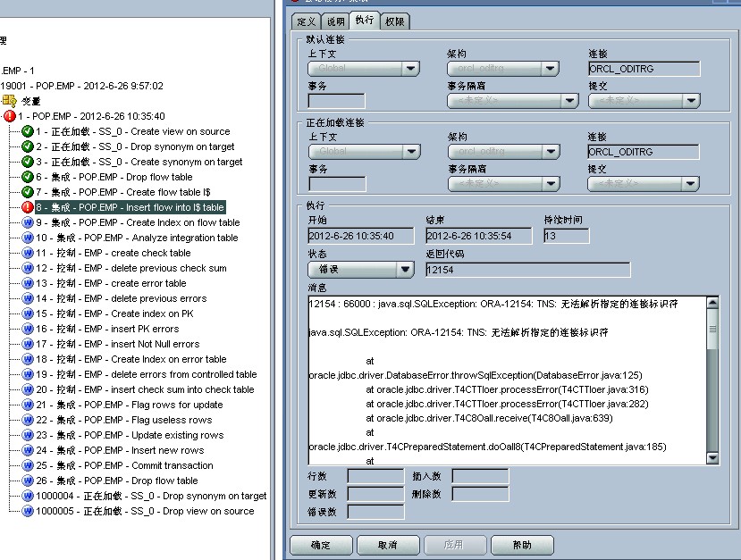The height and width of the screenshot is (560, 741).
Task: Click message box scrollbar up arrow
Action: coord(712,302)
